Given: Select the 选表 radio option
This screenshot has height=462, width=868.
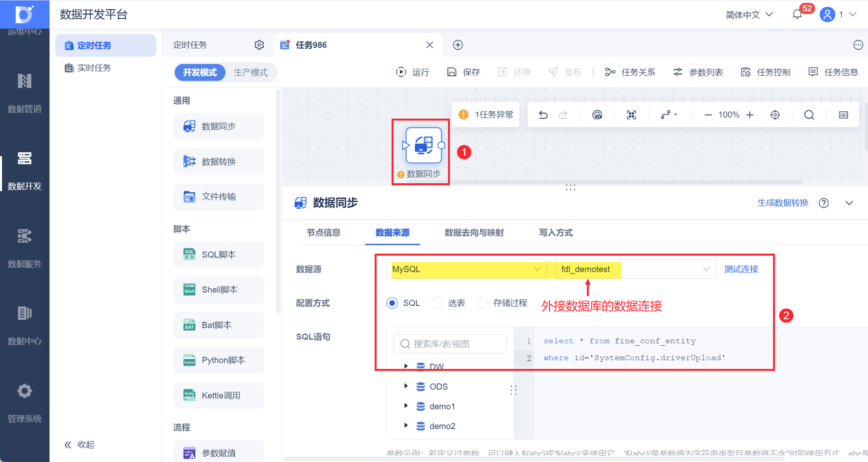Looking at the screenshot, I should (x=437, y=303).
